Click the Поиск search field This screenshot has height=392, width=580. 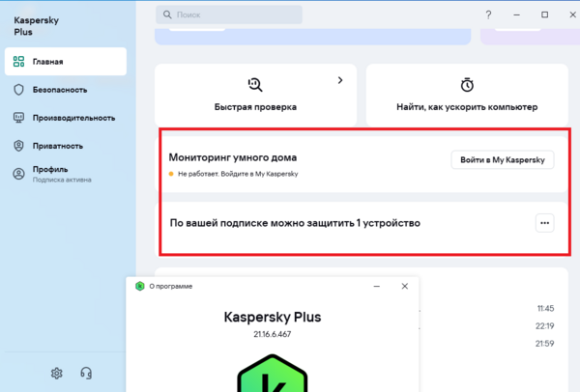pyautogui.click(x=229, y=14)
